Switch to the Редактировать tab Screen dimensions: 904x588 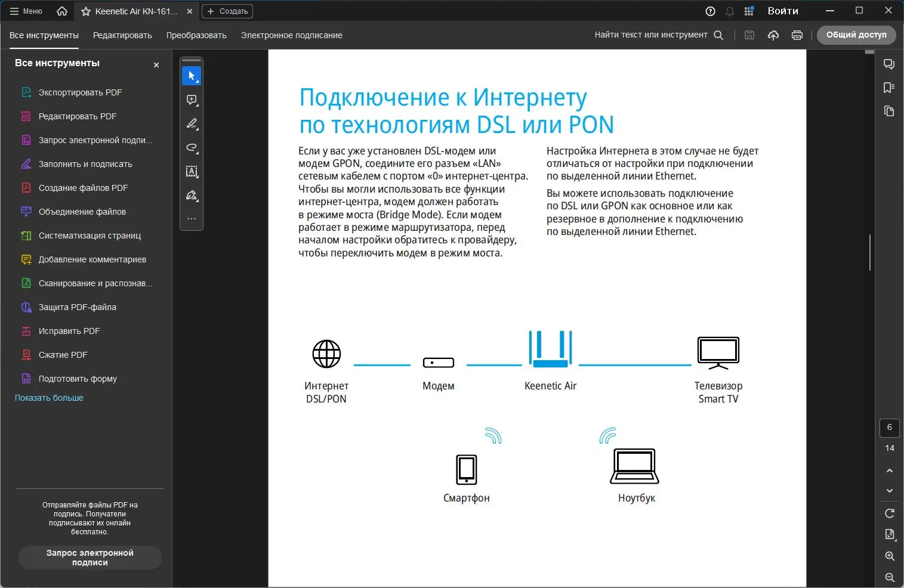(x=122, y=35)
